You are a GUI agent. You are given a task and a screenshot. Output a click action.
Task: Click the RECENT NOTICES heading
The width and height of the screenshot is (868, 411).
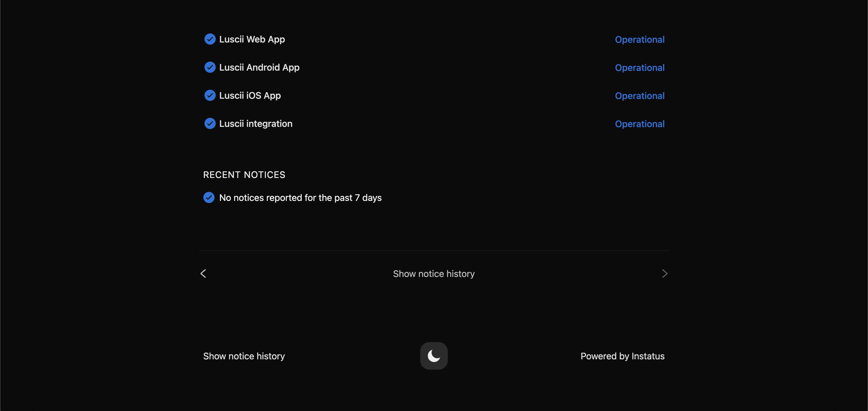coord(244,175)
